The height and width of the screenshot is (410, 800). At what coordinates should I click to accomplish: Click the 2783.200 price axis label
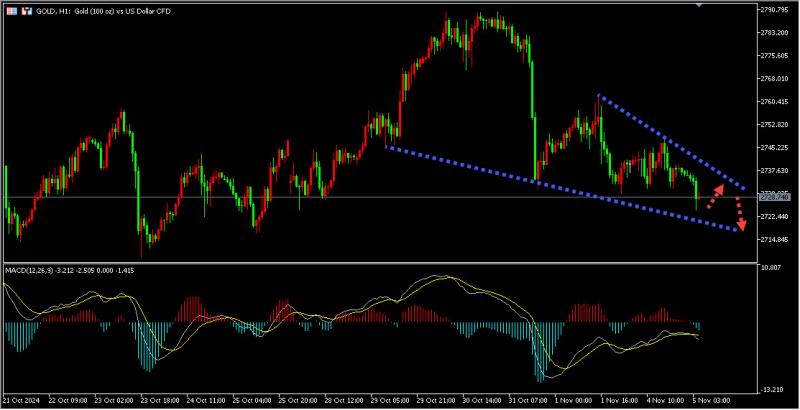776,33
